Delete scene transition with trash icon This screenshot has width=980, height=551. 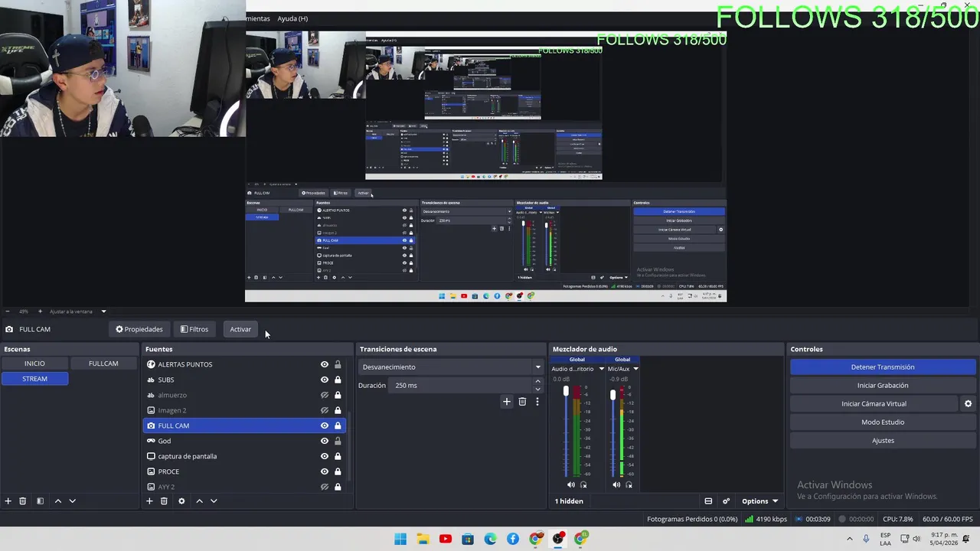(x=522, y=402)
